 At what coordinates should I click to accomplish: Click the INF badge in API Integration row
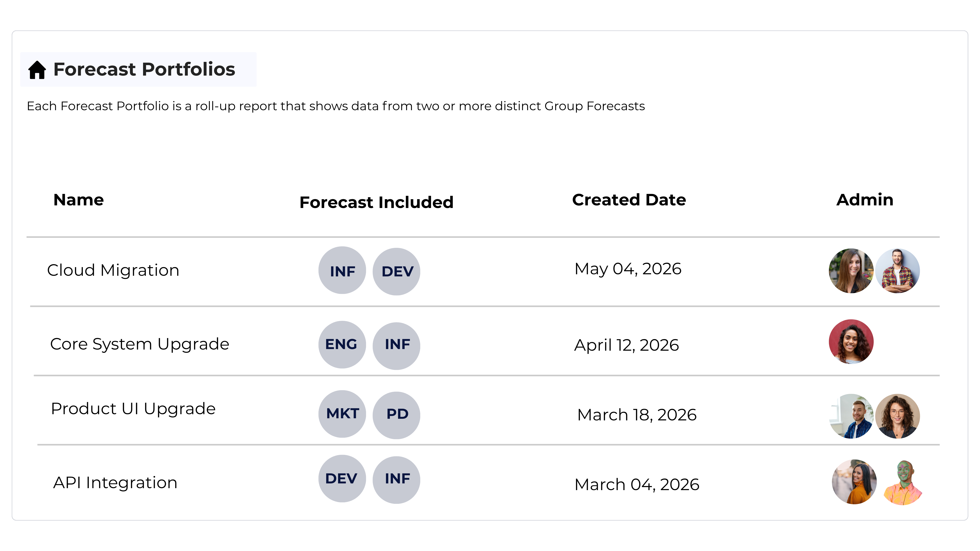tap(396, 479)
